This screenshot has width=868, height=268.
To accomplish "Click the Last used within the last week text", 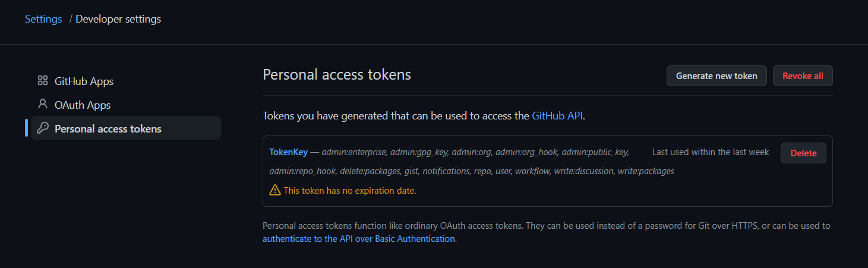I will click(x=710, y=152).
